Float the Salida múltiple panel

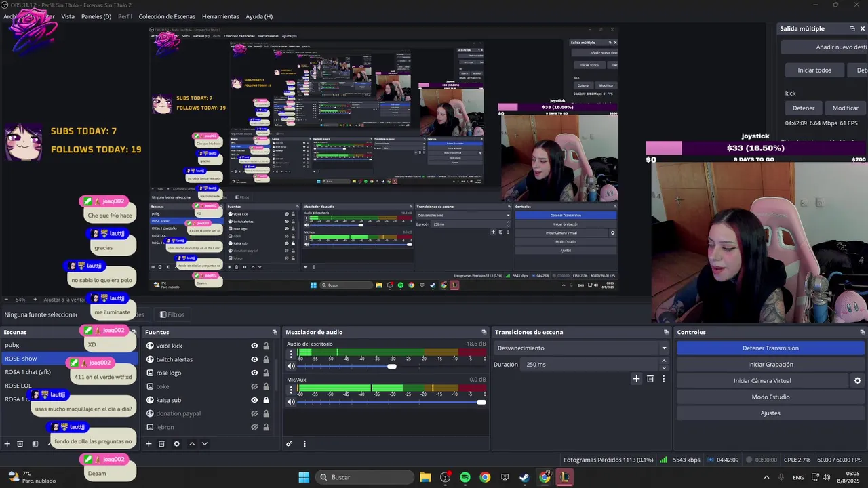point(852,28)
